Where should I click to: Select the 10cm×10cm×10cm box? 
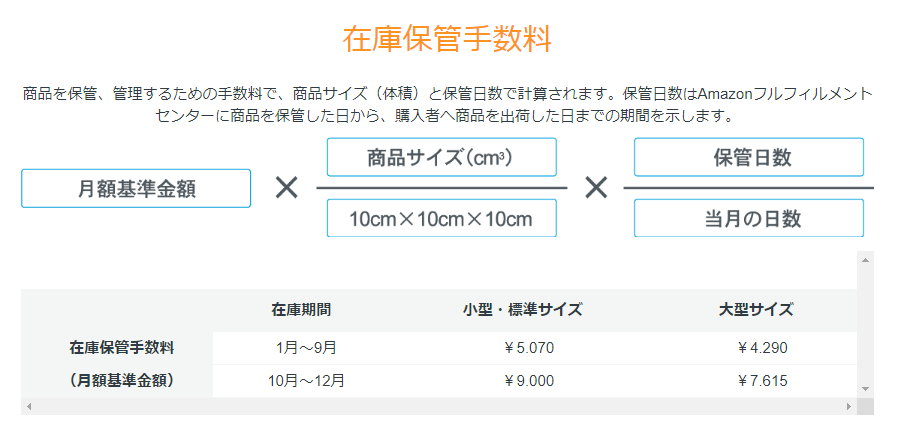pyautogui.click(x=441, y=218)
